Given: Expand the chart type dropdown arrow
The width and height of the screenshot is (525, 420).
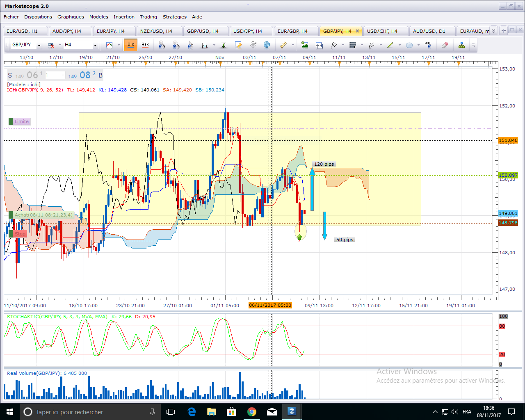Looking at the screenshot, I should [x=119, y=45].
